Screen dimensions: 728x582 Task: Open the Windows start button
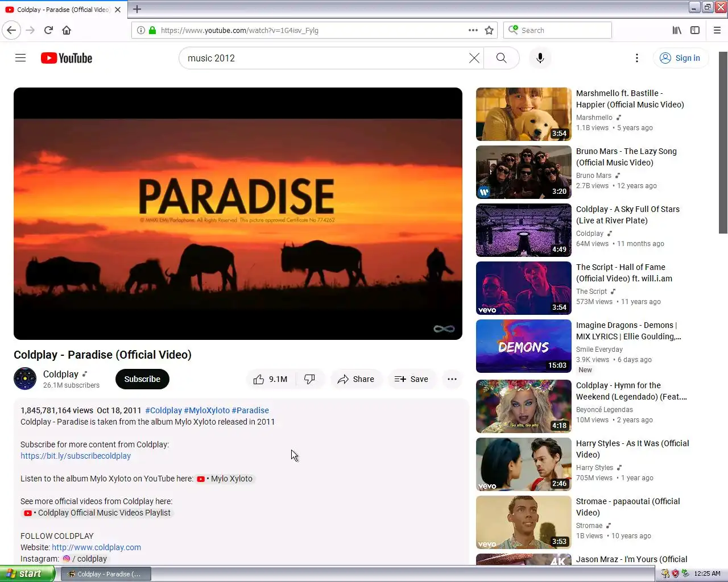(27, 573)
